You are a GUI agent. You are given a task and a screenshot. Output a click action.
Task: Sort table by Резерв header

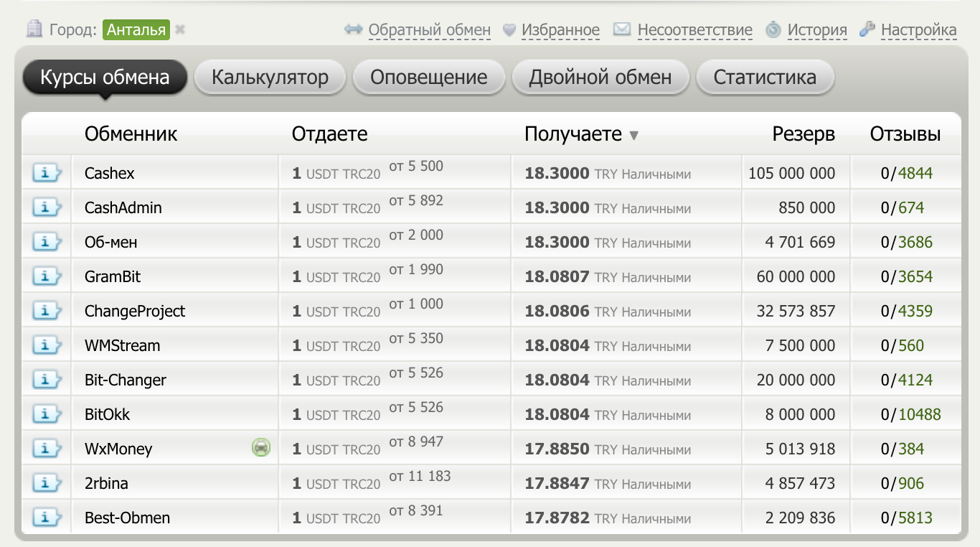pos(804,134)
